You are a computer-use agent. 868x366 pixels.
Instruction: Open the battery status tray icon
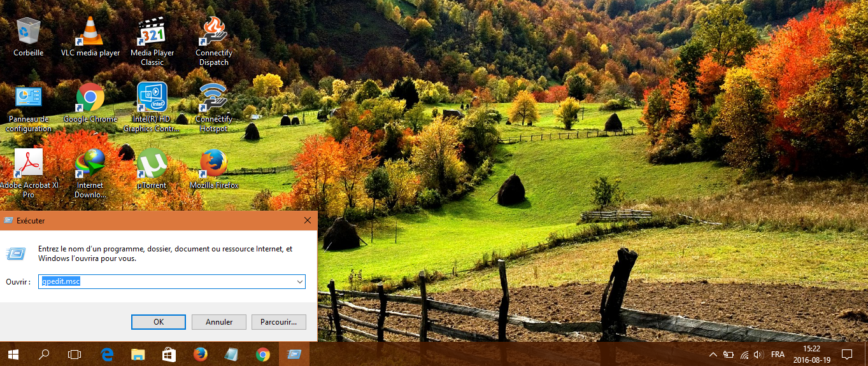(729, 355)
